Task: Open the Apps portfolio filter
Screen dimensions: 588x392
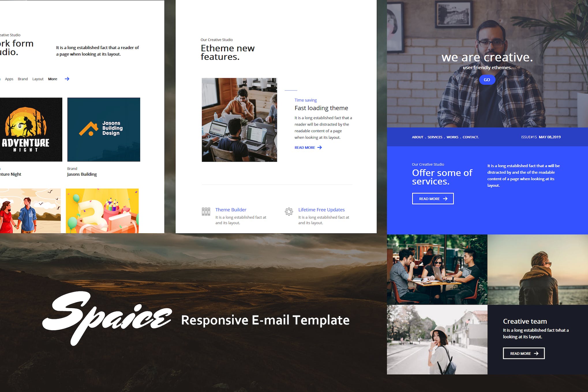Action: pos(9,79)
